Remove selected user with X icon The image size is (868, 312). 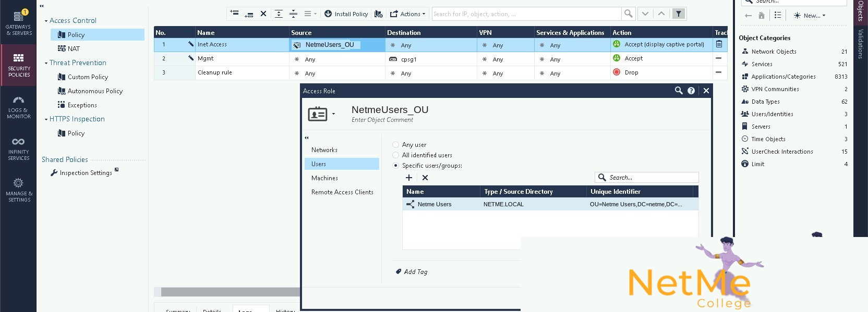coord(425,178)
